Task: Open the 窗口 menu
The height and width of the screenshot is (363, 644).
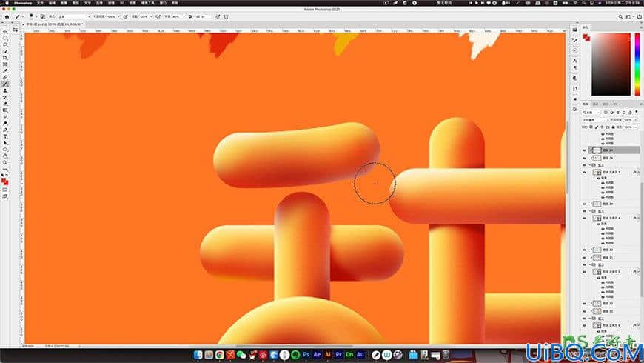Action: click(163, 3)
